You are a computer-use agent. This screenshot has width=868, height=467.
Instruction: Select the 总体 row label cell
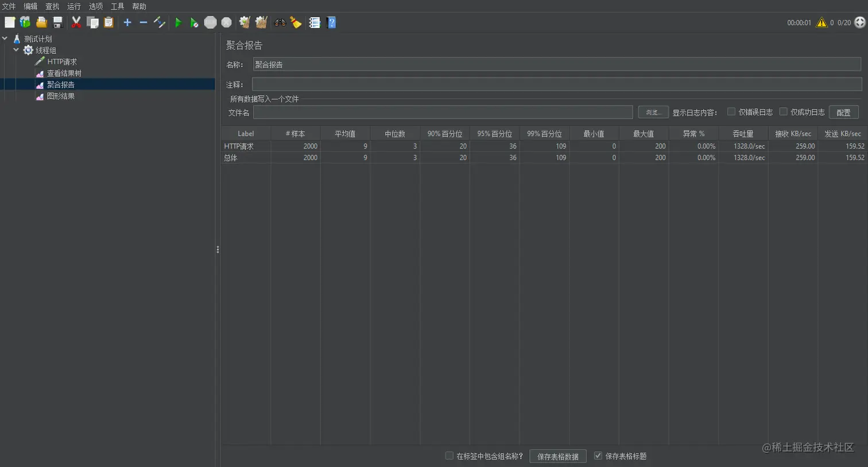(x=246, y=158)
